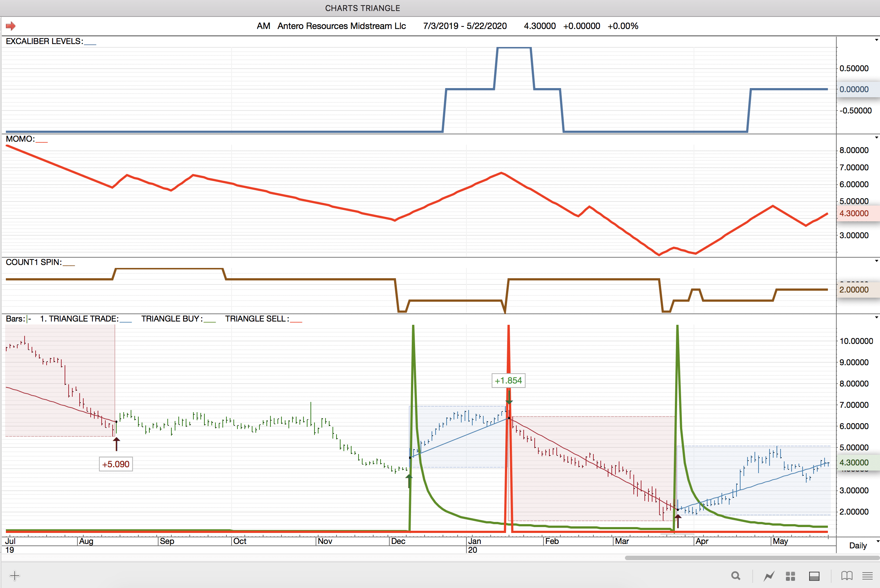Click the TRIANGLE SELL legend label

[x=257, y=319]
